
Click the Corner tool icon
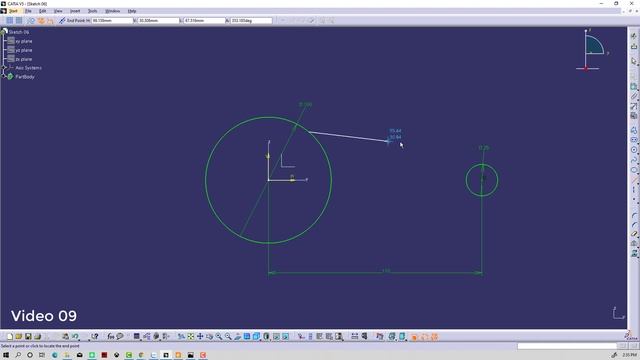coord(633,216)
